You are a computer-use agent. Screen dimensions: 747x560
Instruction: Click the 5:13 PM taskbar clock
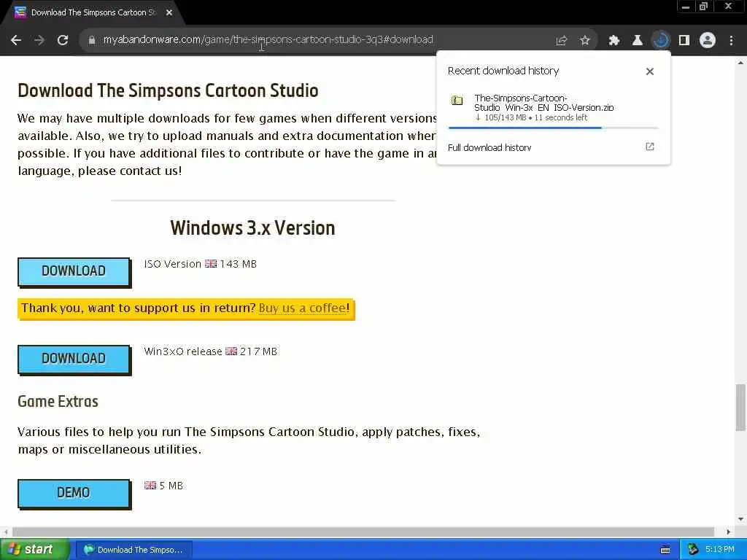pyautogui.click(x=720, y=550)
